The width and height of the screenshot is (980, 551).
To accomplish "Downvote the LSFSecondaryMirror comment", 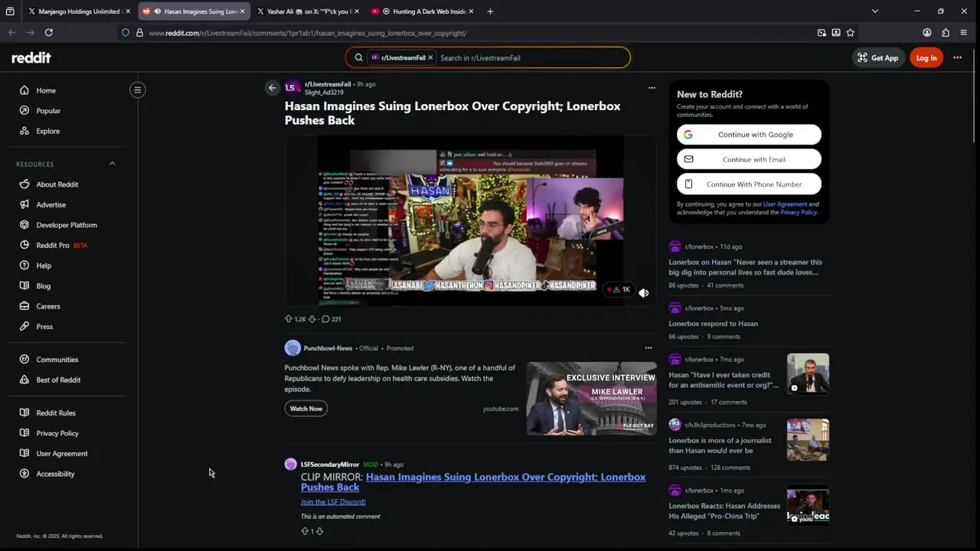I will (x=319, y=531).
